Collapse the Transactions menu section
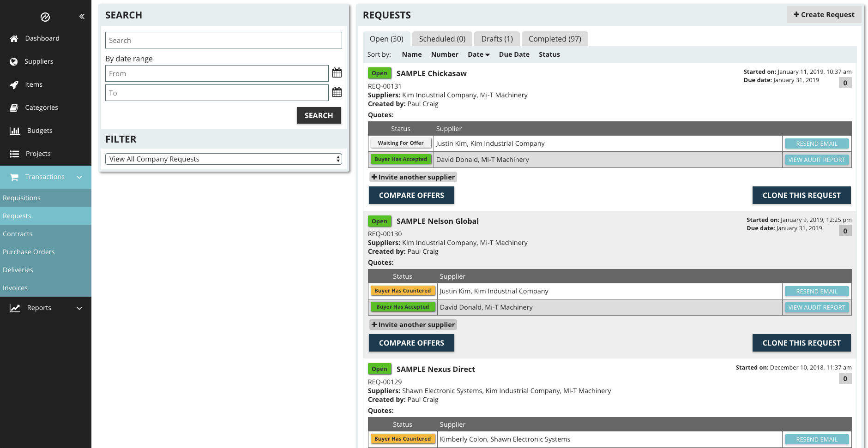This screenshot has width=868, height=448. [79, 177]
